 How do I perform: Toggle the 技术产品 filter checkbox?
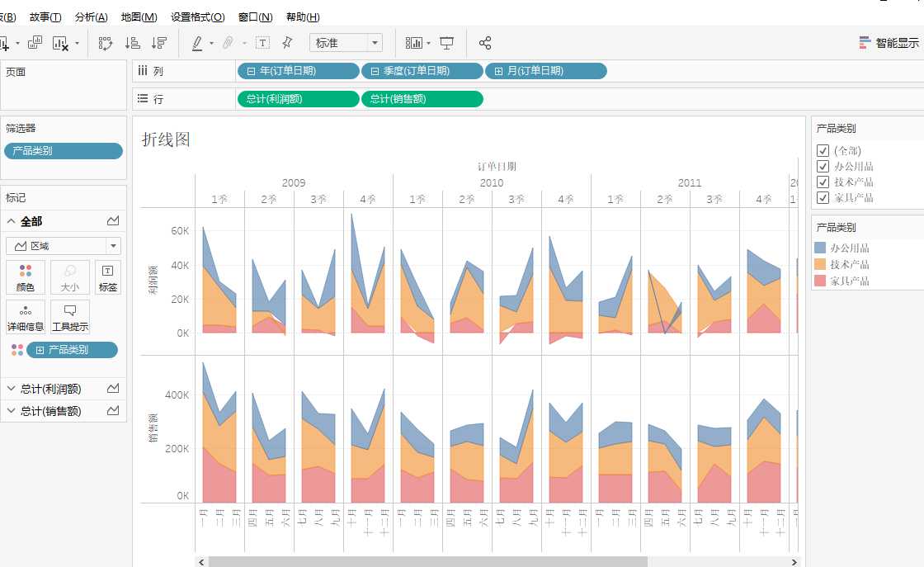pos(823,182)
